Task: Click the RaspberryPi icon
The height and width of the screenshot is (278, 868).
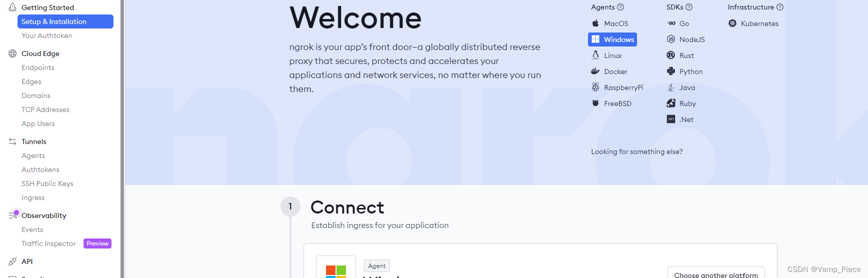Action: point(595,87)
